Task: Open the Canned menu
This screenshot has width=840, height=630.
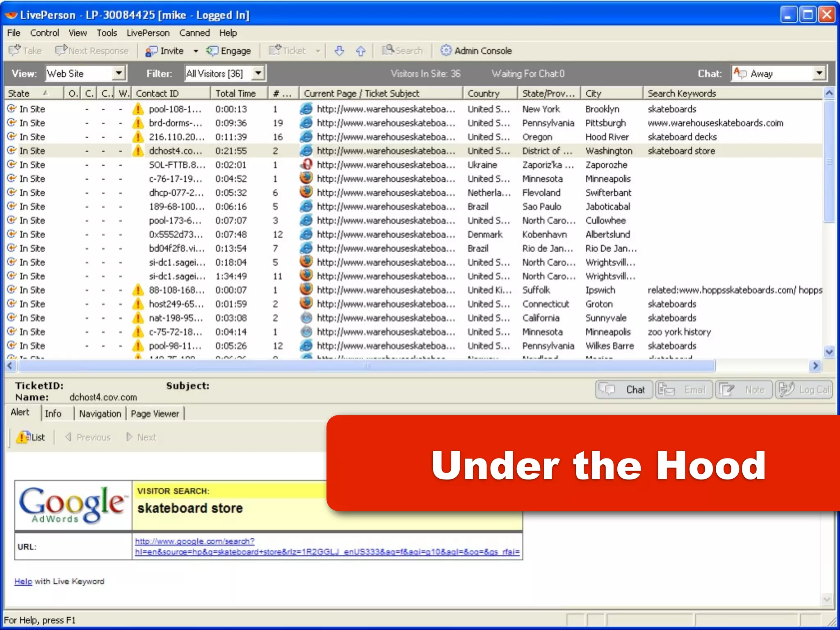Action: click(x=194, y=33)
